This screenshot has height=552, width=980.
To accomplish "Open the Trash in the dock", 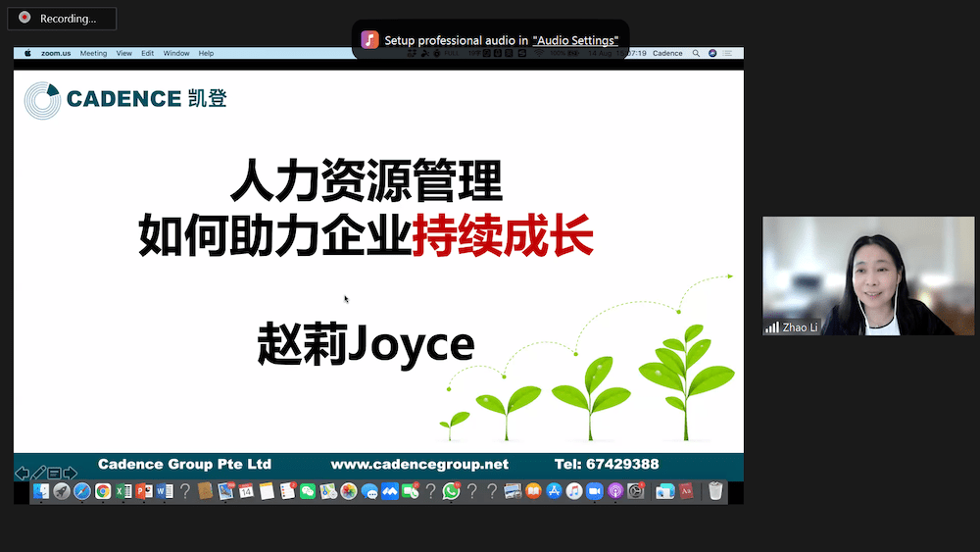I will pyautogui.click(x=715, y=491).
